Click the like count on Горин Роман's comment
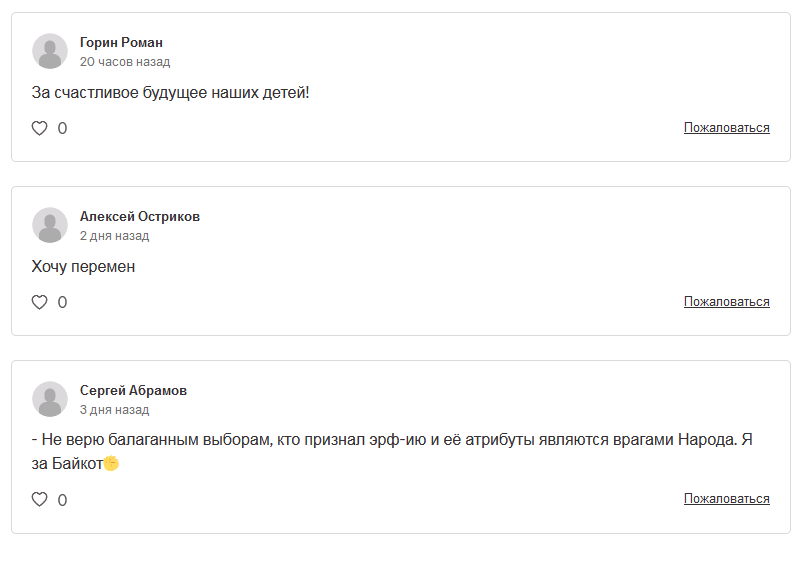803x569 pixels. coord(62,128)
